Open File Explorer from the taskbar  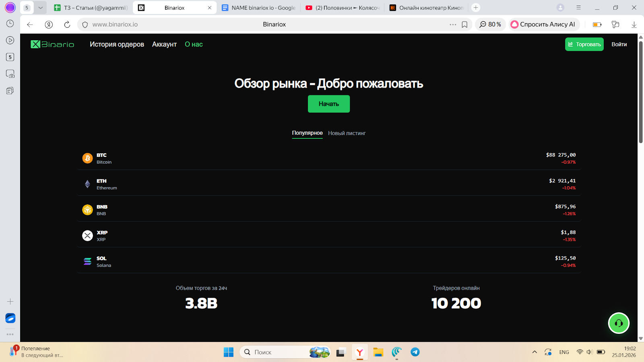(378, 352)
